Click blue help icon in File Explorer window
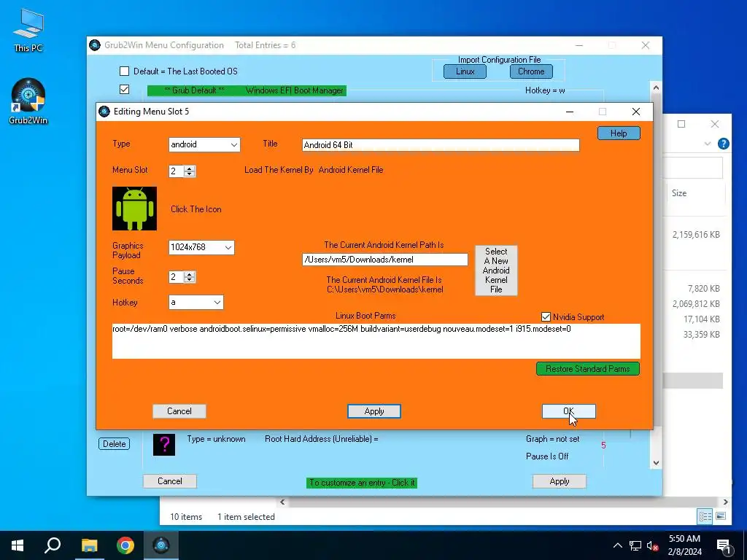 (723, 144)
